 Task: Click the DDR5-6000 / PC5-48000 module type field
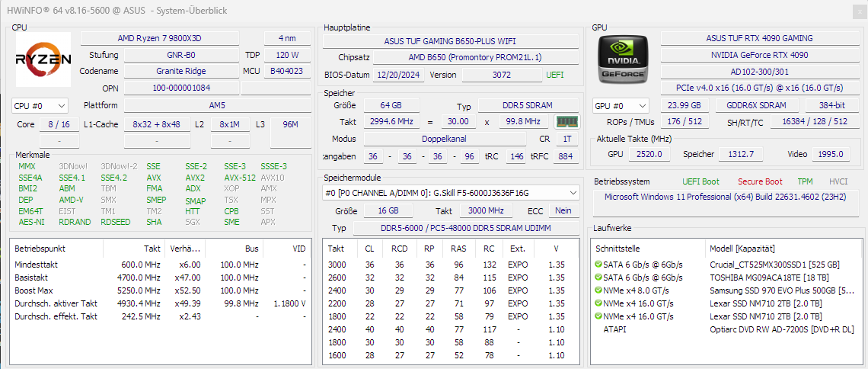point(466,228)
